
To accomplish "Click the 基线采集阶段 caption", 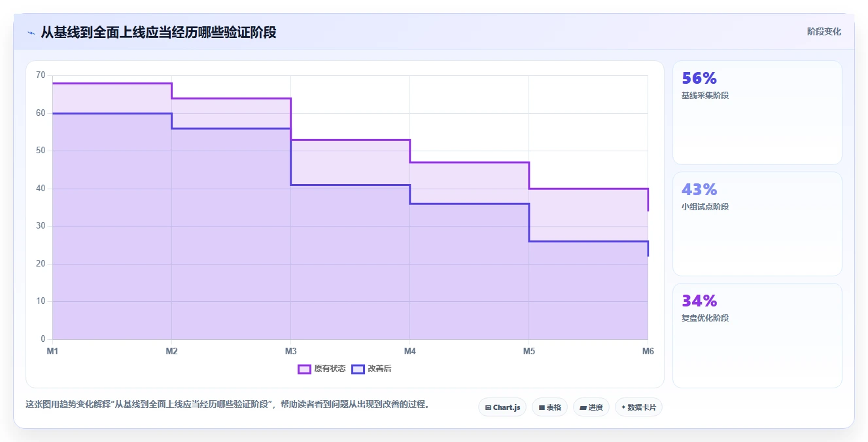I will [705, 96].
